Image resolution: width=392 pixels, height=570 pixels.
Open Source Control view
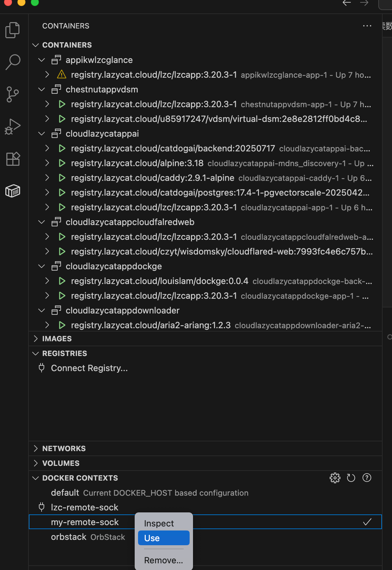[x=12, y=94]
